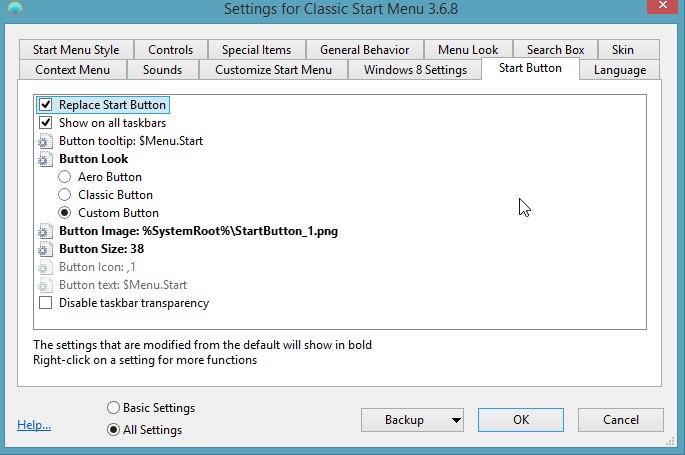Open the Help link
This screenshot has height=455, width=685.
pos(34,425)
